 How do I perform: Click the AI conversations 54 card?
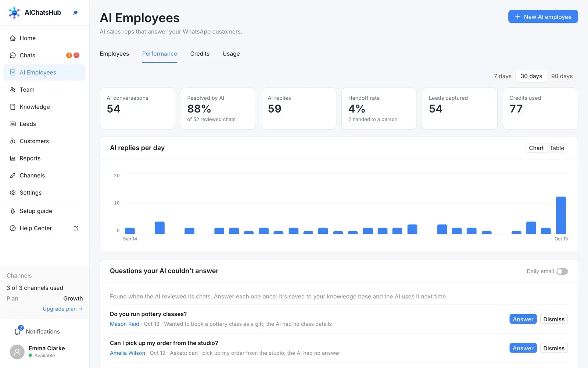click(x=137, y=109)
